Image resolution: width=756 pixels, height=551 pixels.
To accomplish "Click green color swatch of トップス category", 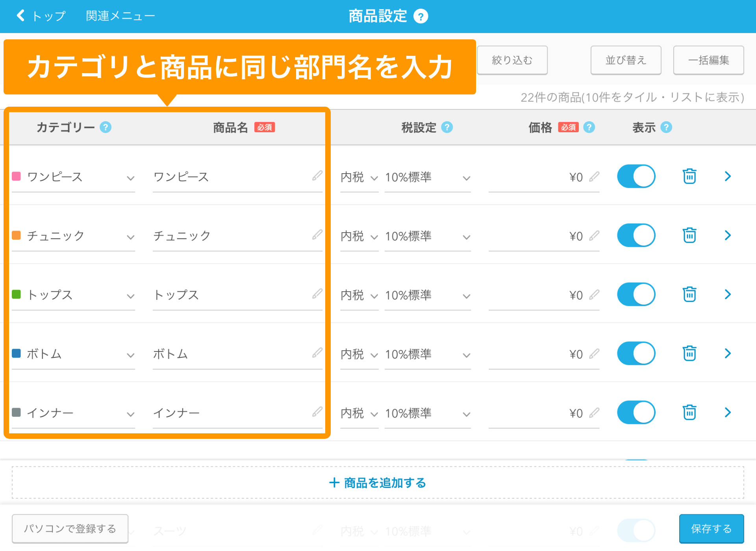I will tap(16, 294).
